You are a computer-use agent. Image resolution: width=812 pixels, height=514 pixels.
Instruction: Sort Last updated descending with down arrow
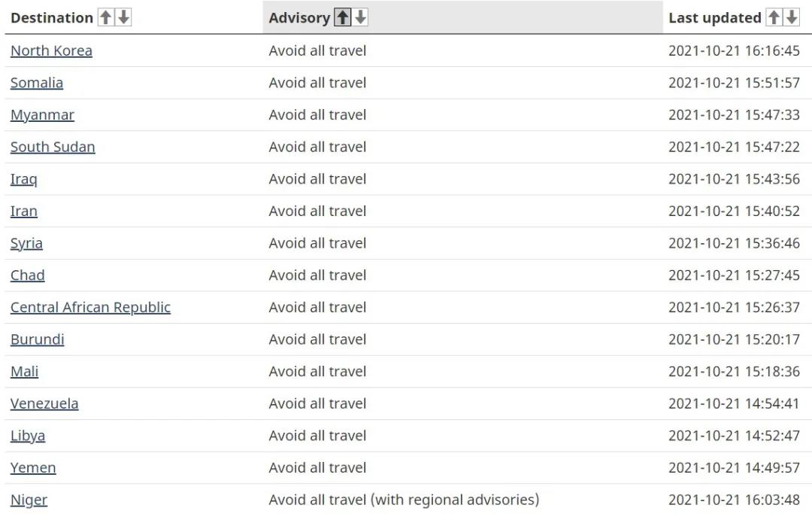(791, 17)
